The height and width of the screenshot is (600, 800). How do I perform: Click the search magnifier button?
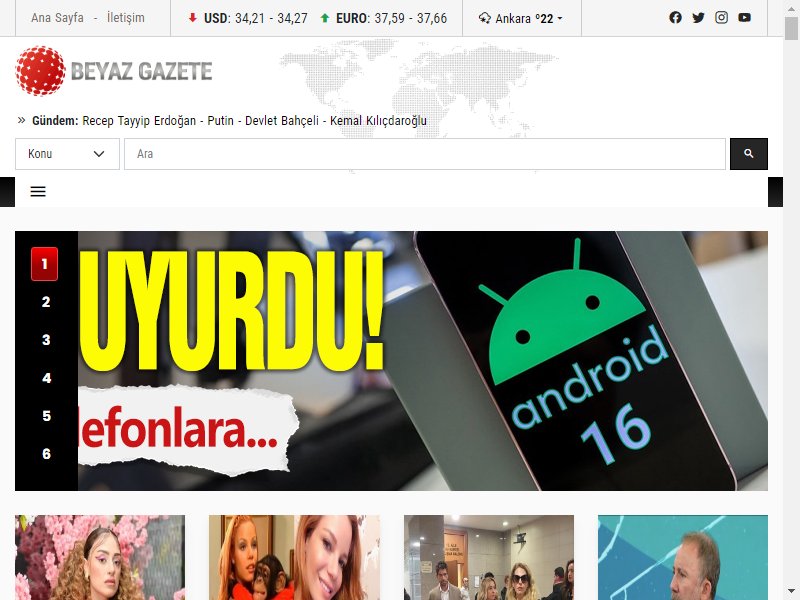[x=748, y=154]
